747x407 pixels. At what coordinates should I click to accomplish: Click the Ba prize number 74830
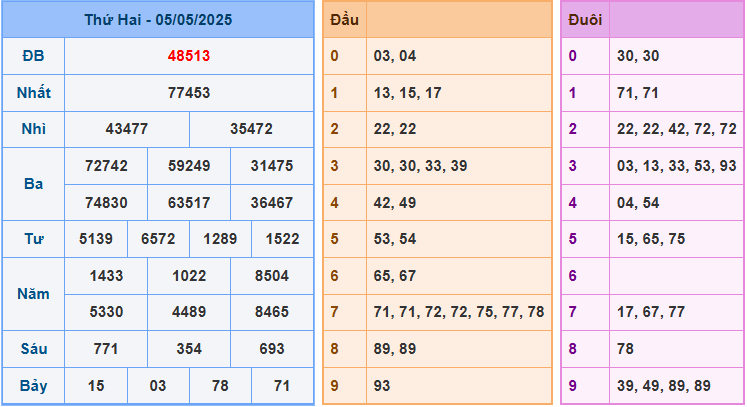[106, 203]
